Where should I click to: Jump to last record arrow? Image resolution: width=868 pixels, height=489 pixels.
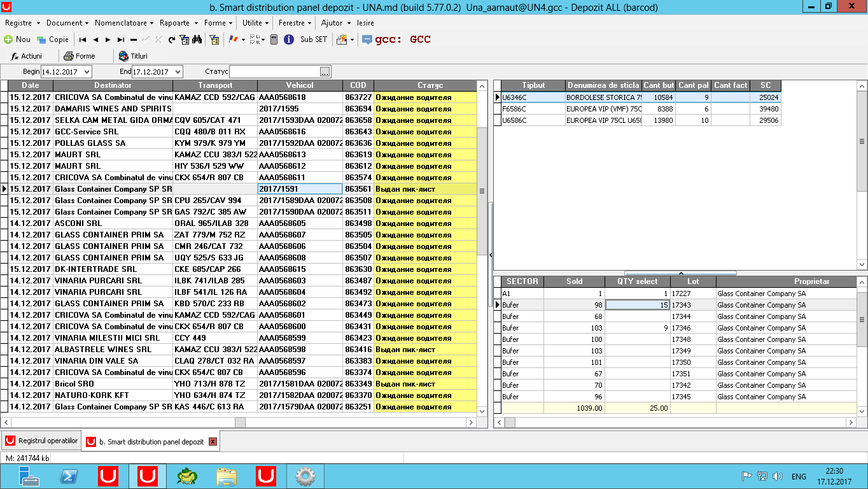point(121,39)
